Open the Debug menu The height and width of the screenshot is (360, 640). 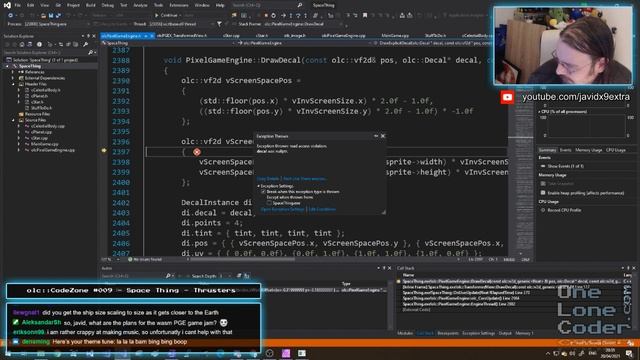[x=108, y=5]
